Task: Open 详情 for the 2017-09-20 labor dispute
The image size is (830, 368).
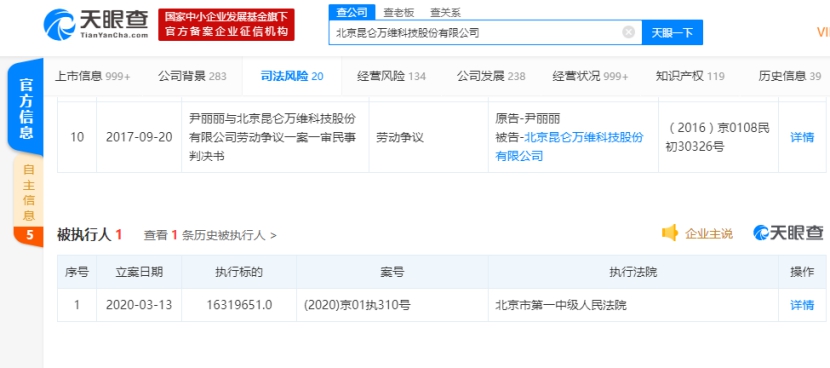Action: pyautogui.click(x=802, y=137)
